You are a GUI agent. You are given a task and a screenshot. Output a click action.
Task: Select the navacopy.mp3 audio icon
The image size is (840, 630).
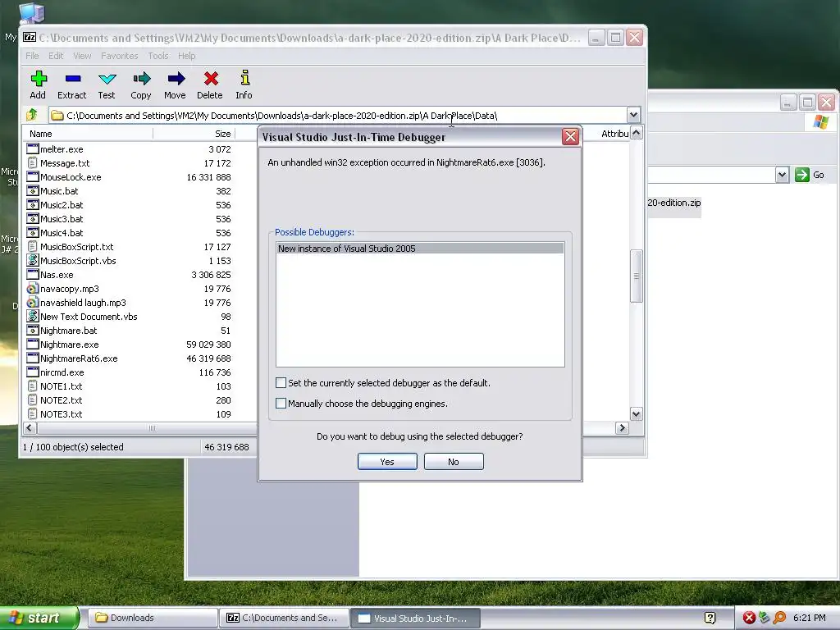click(33, 288)
